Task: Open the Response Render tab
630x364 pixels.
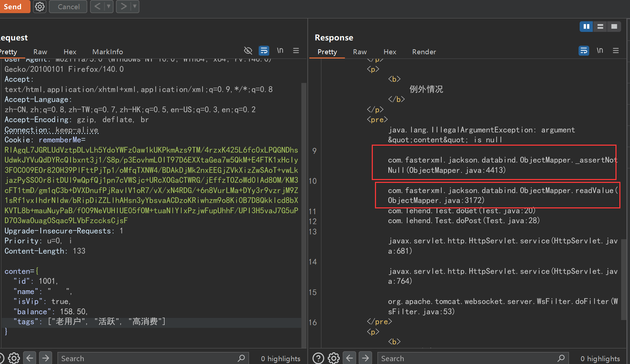Action: pos(424,52)
